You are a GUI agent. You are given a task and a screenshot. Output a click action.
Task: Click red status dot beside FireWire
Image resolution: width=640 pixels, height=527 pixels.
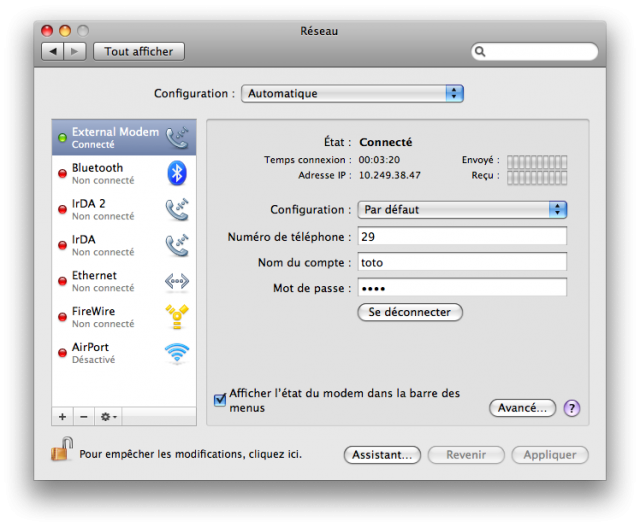coord(62,317)
